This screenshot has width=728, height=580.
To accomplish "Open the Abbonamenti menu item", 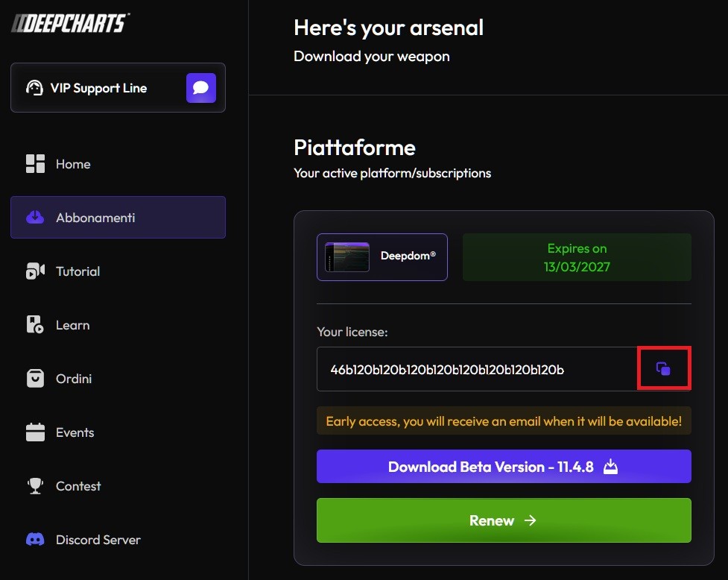I will point(118,218).
